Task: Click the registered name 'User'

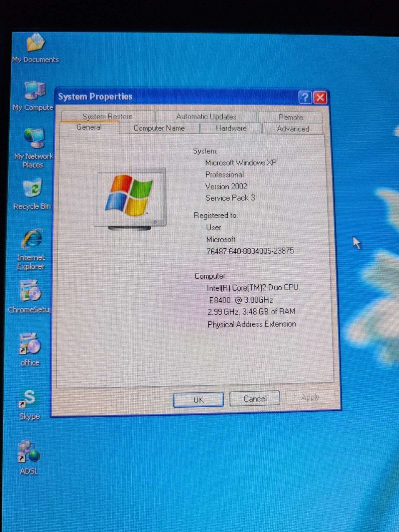Action: click(x=213, y=227)
